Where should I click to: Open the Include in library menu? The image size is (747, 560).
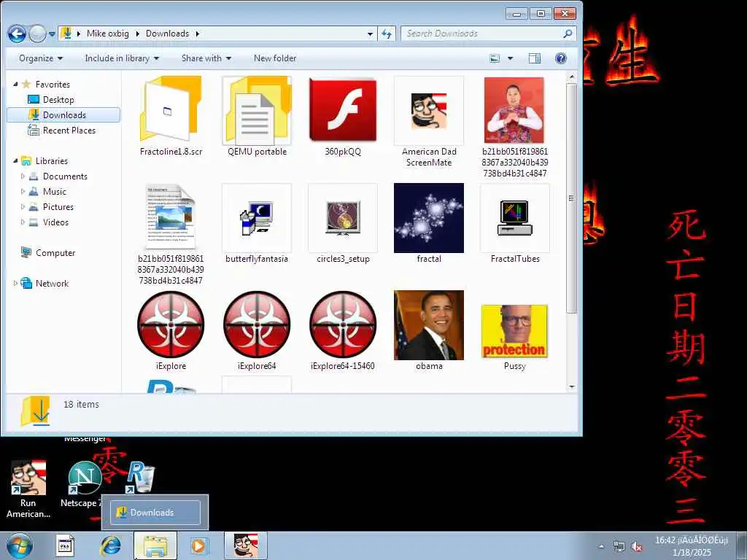[x=122, y=58]
